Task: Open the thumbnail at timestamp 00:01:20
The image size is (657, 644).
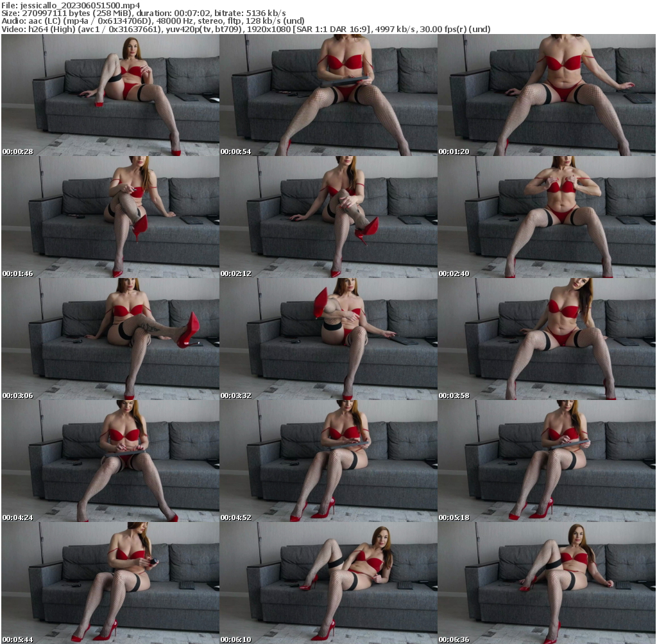Action: point(547,96)
